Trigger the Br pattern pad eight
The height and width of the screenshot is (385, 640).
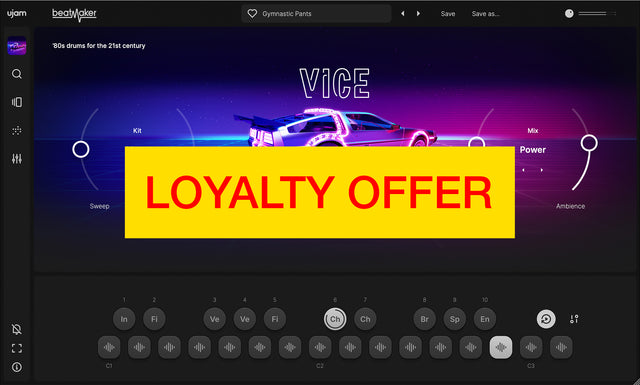[x=424, y=319]
